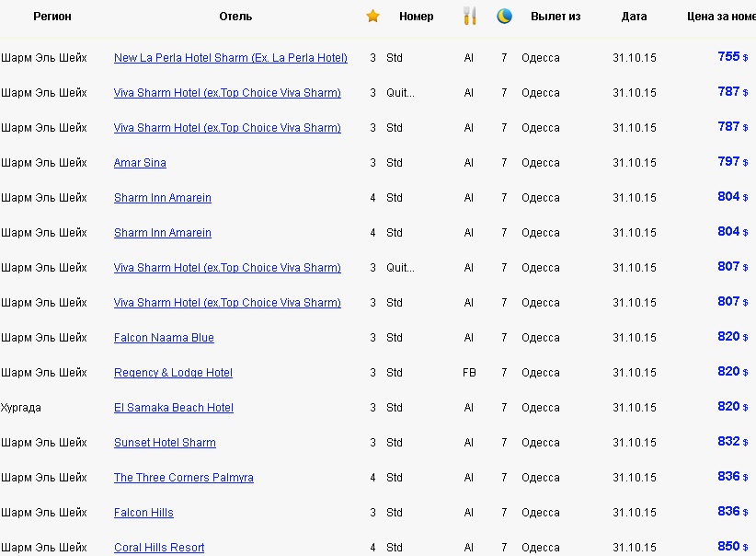Click the Дата column header
Image resolution: width=756 pixels, height=556 pixels.
tap(634, 17)
